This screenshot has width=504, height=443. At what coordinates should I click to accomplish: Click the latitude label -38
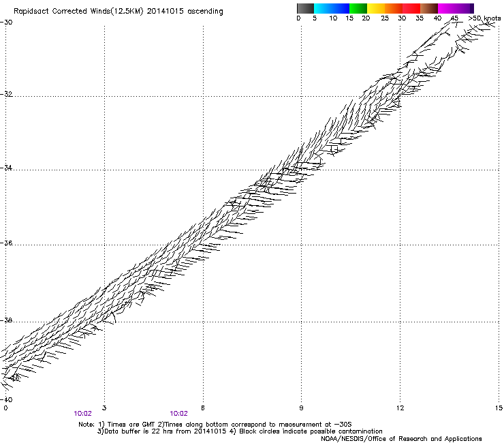coord(6,320)
